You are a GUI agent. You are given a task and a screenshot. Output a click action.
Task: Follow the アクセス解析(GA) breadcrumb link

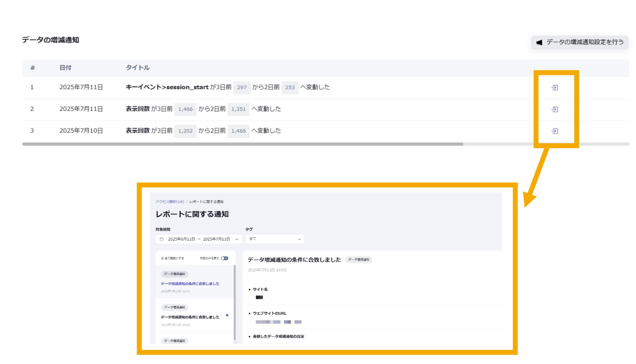[169, 202]
